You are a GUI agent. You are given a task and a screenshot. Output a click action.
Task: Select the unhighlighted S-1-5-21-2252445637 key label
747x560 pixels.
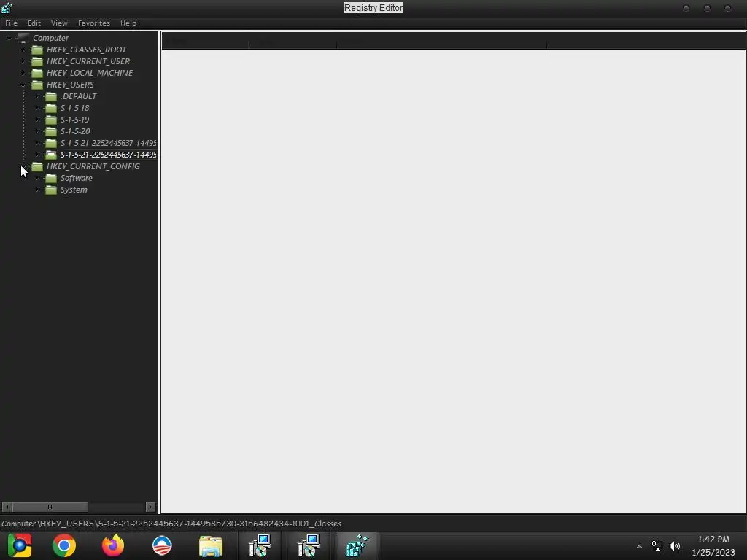(x=108, y=143)
